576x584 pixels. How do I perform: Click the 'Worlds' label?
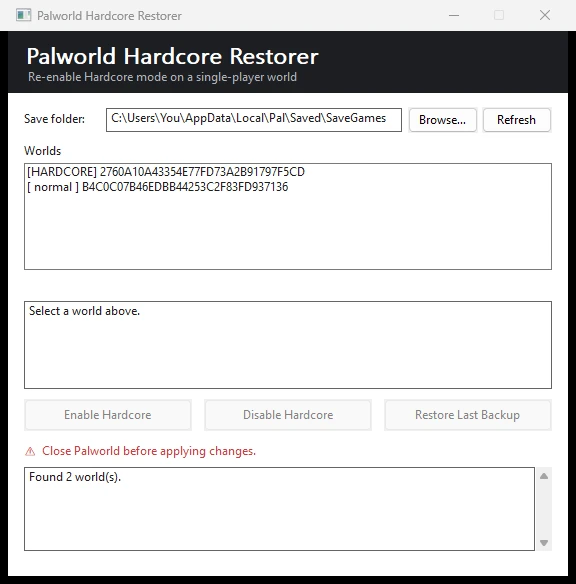point(42,151)
